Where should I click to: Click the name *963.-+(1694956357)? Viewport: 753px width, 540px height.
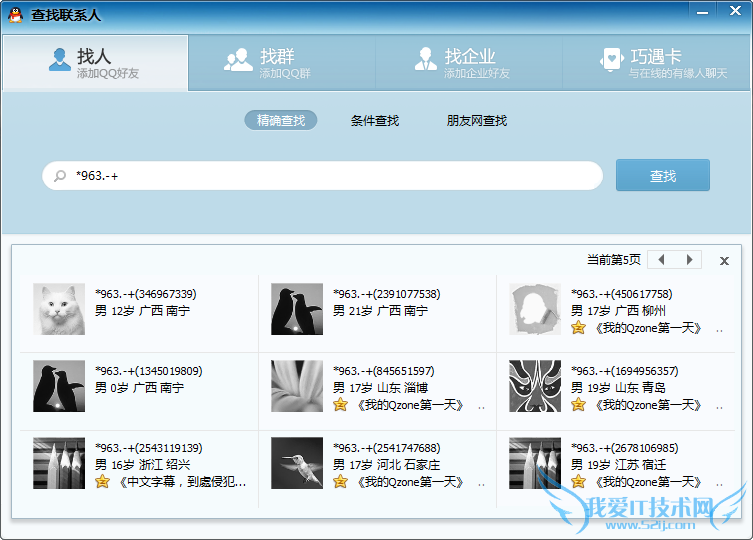[624, 371]
